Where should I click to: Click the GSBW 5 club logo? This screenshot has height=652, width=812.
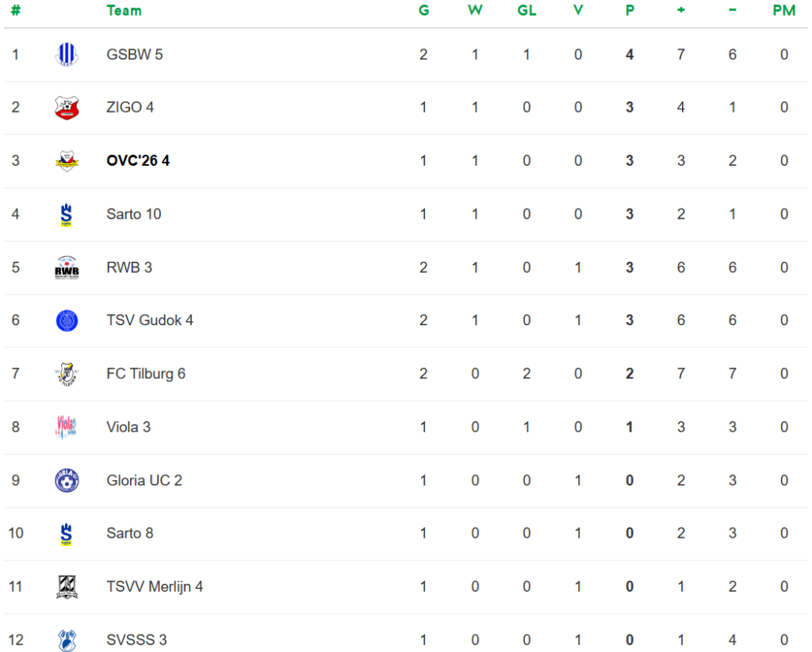click(x=67, y=54)
